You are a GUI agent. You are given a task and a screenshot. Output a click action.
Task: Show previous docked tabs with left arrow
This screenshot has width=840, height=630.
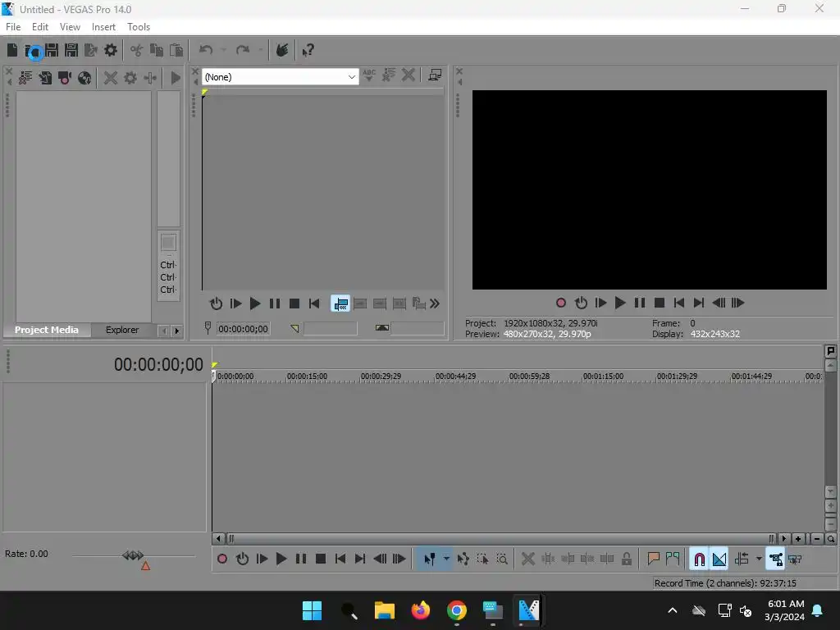[x=165, y=331]
